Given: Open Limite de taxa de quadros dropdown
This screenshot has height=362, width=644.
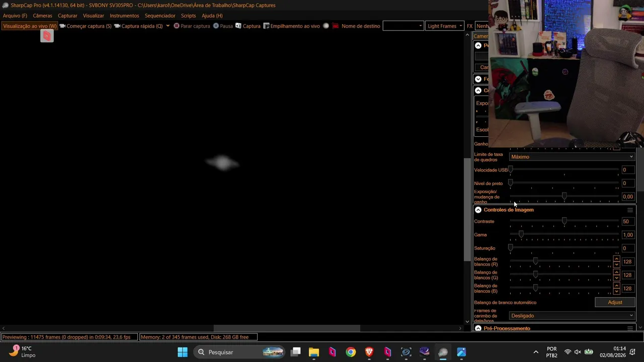Looking at the screenshot, I should (572, 157).
